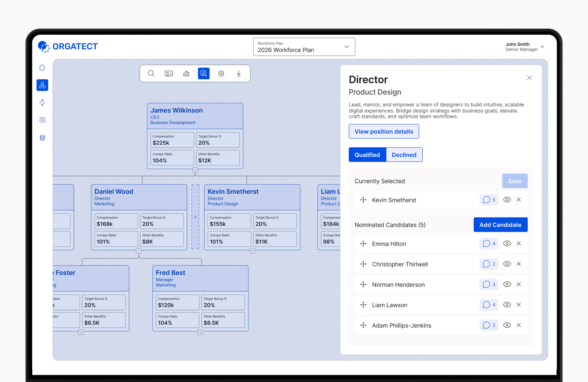Open the Workforce Plan dropdown

[304, 47]
